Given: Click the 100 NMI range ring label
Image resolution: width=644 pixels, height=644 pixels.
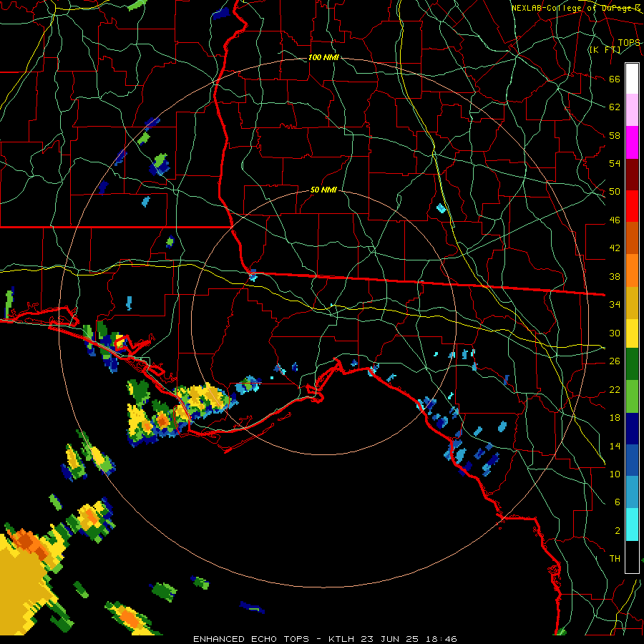Looking at the screenshot, I should (x=323, y=57).
